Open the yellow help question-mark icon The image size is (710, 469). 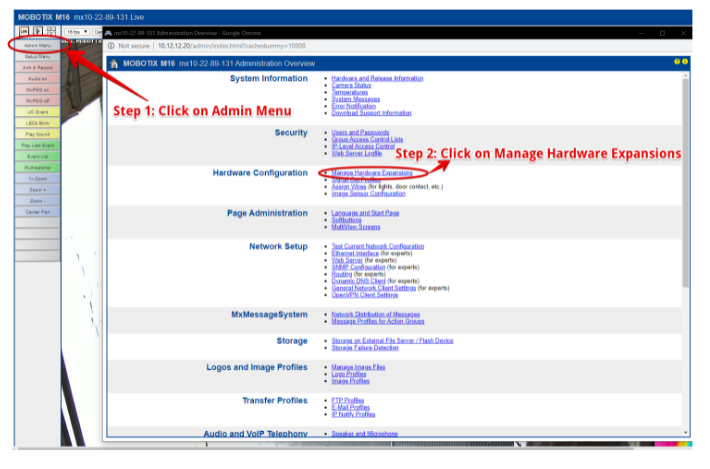pyautogui.click(x=677, y=62)
